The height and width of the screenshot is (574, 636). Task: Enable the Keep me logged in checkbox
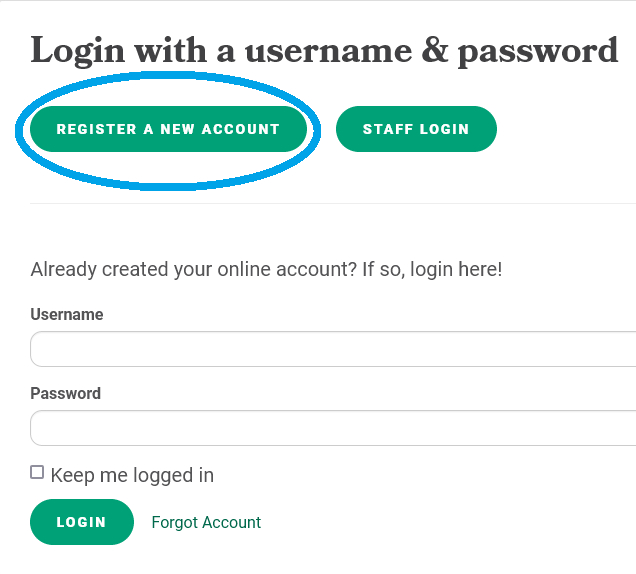click(37, 472)
